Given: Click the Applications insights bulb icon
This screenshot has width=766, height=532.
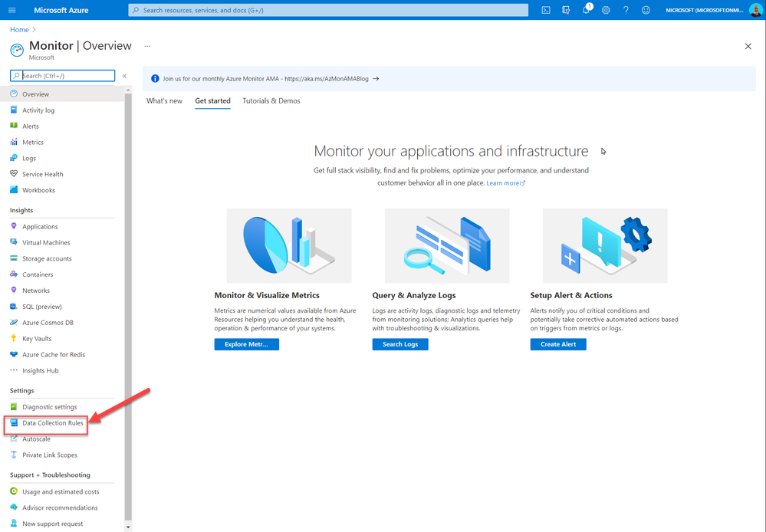Looking at the screenshot, I should click(14, 226).
